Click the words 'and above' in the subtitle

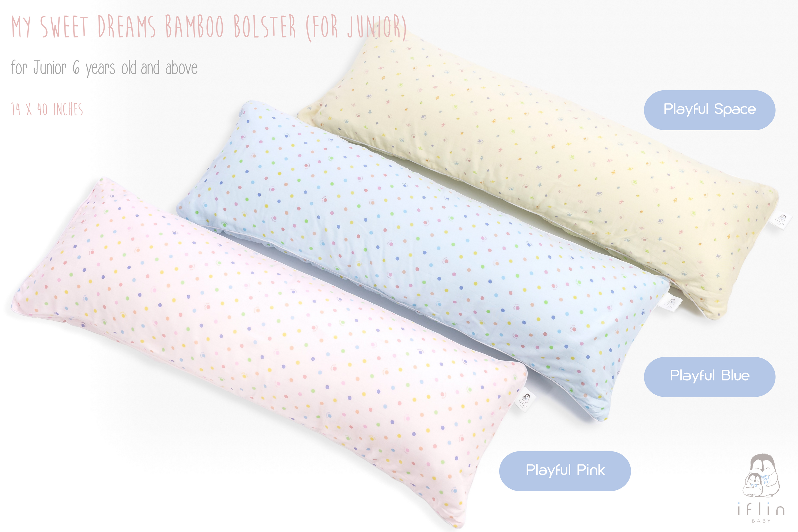point(169,68)
